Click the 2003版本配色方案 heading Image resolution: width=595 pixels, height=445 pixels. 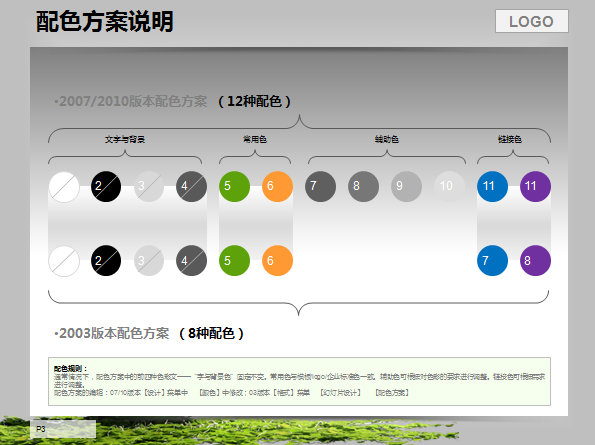point(112,333)
